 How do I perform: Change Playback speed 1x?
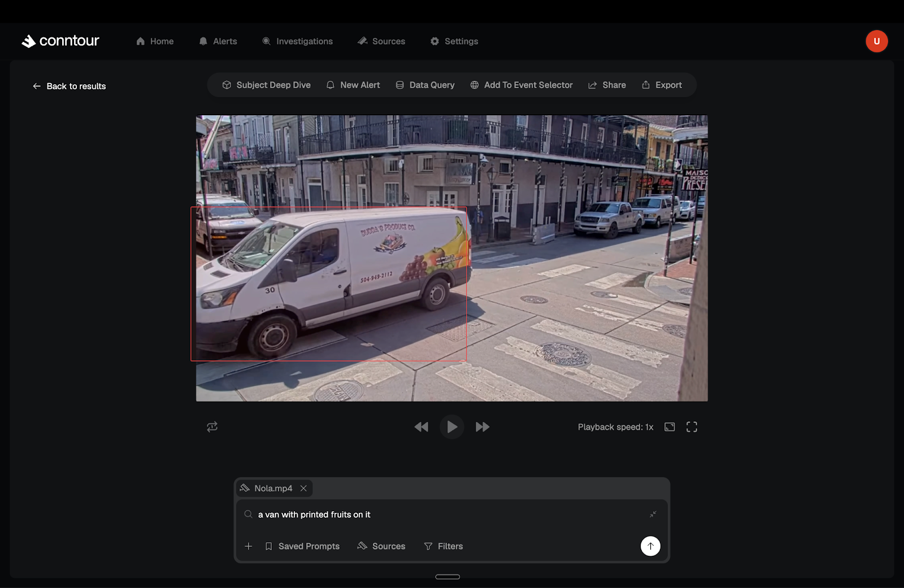click(x=615, y=427)
